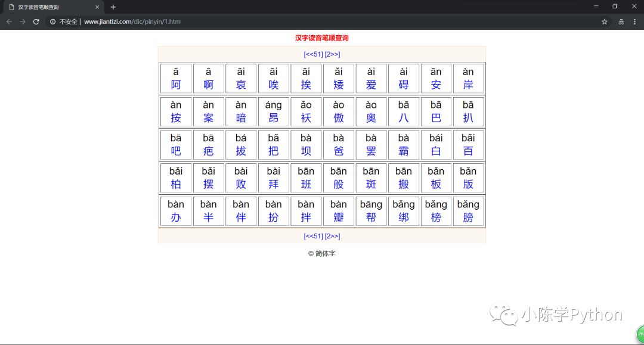
Task: Open character 昂 link
Action: 274,118
